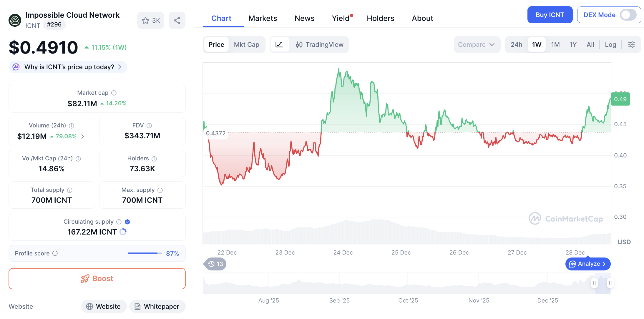The width and height of the screenshot is (644, 319).
Task: Click the share icon button
Action: (x=177, y=20)
